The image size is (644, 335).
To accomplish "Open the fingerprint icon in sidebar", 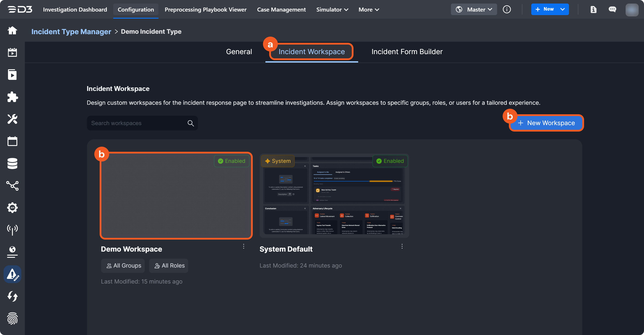I will (x=12, y=319).
